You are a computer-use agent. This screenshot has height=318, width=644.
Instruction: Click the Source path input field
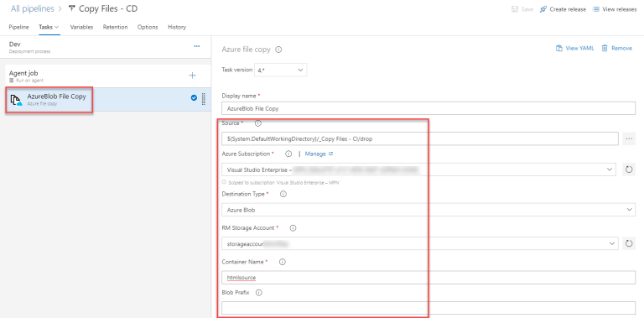[x=420, y=139]
